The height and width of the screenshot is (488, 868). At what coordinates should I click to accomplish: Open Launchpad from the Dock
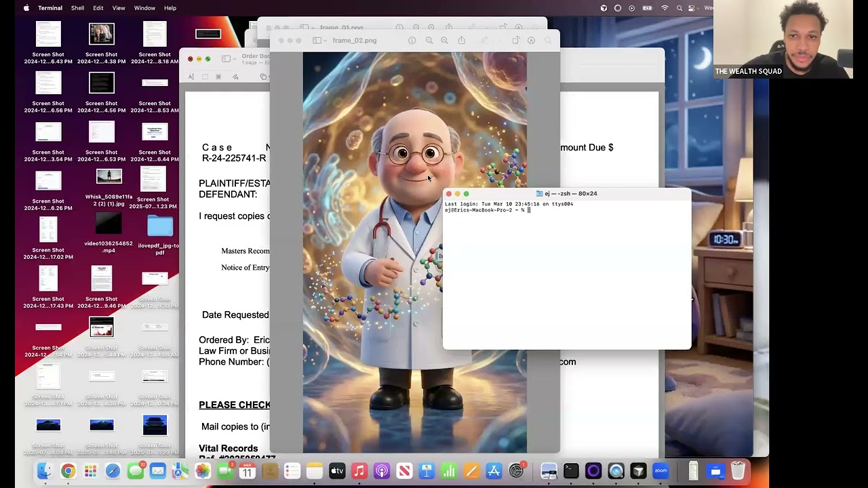point(90,471)
